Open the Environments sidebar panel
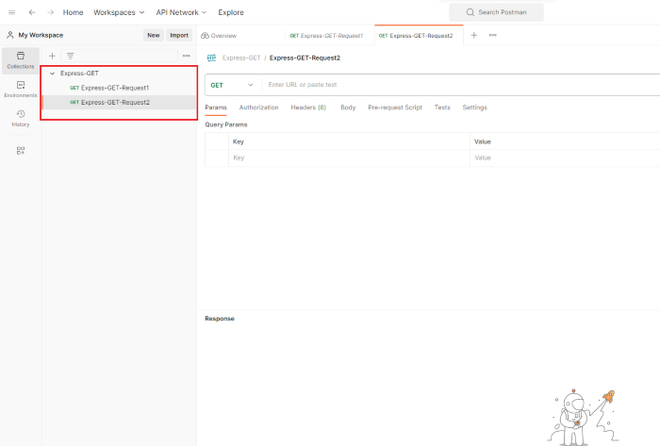Image resolution: width=660 pixels, height=446 pixels. coord(20,89)
